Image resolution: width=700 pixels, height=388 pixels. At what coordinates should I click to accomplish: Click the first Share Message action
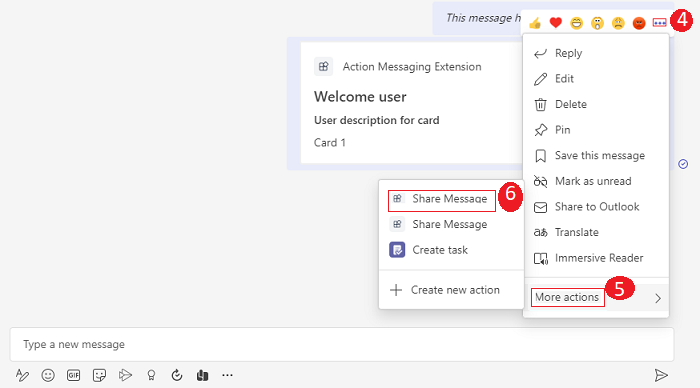point(451,199)
